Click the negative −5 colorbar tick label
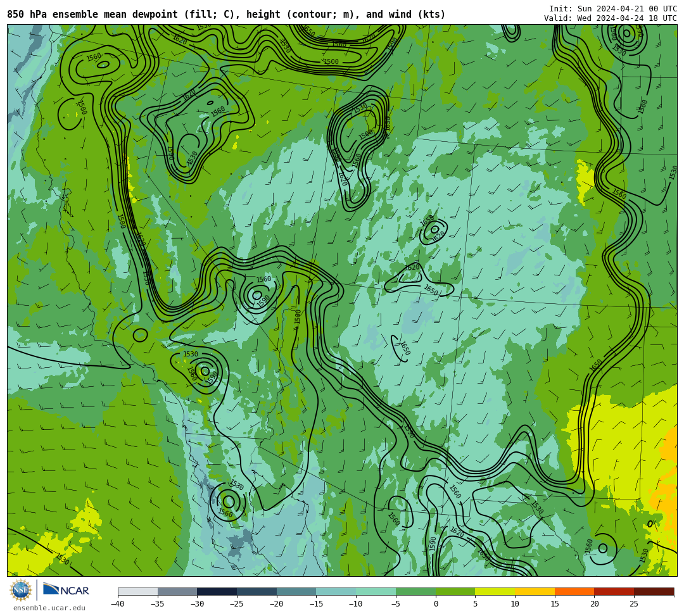The width and height of the screenshot is (684, 616). pyautogui.click(x=396, y=604)
